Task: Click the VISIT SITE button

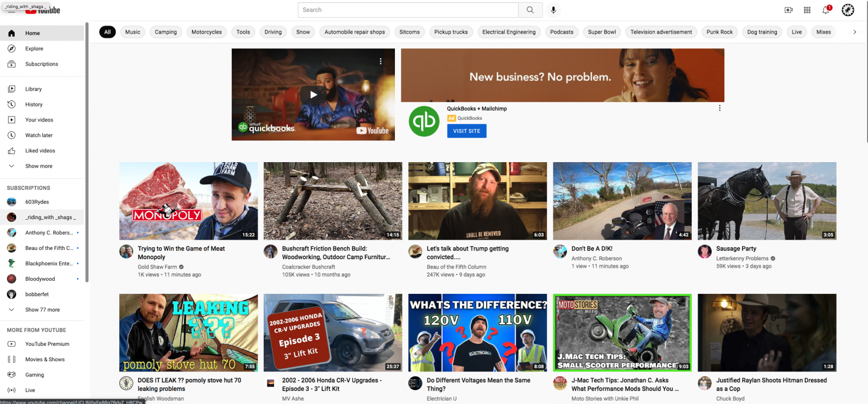Action: [x=467, y=131]
